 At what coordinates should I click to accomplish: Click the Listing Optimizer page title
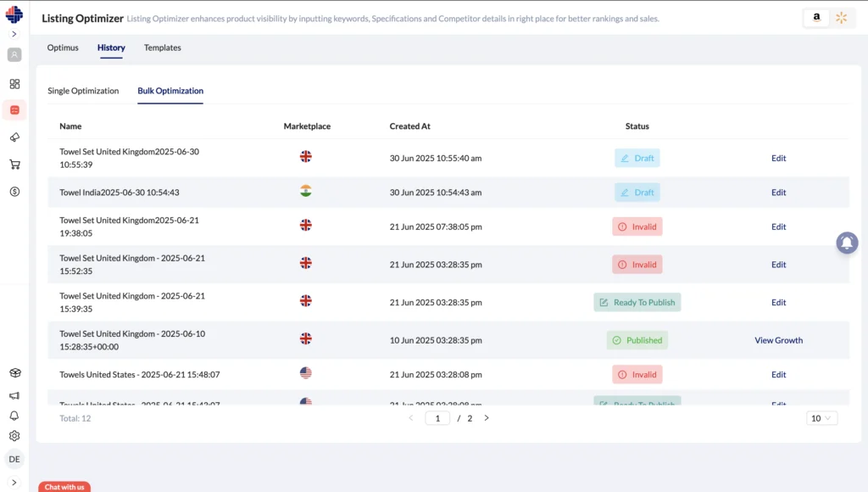click(82, 19)
